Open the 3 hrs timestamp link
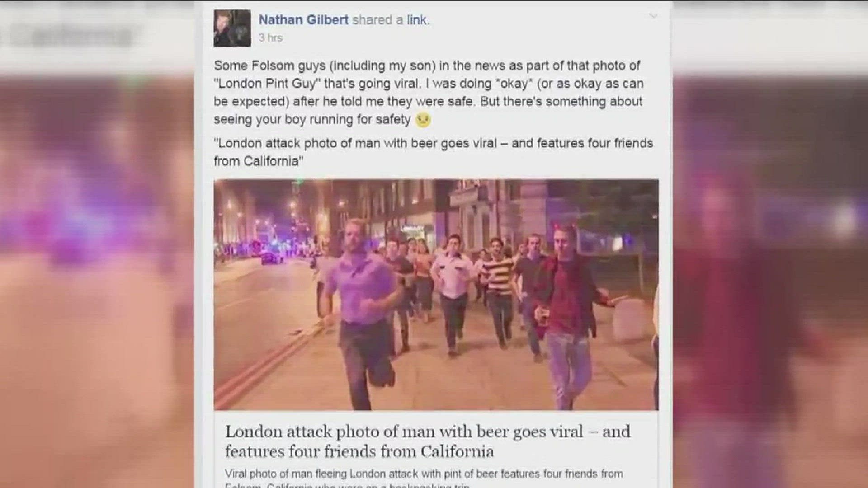The width and height of the screenshot is (868, 488). (x=270, y=38)
